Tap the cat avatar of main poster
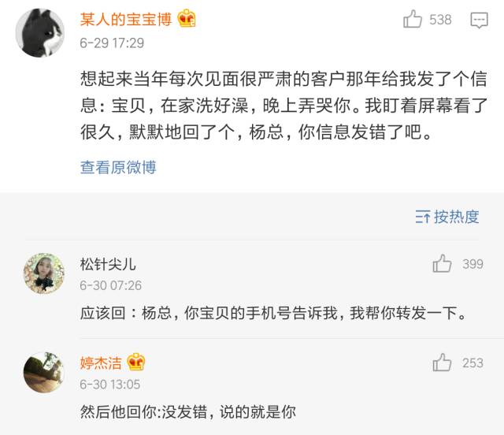This screenshot has width=504, height=435. (41, 32)
